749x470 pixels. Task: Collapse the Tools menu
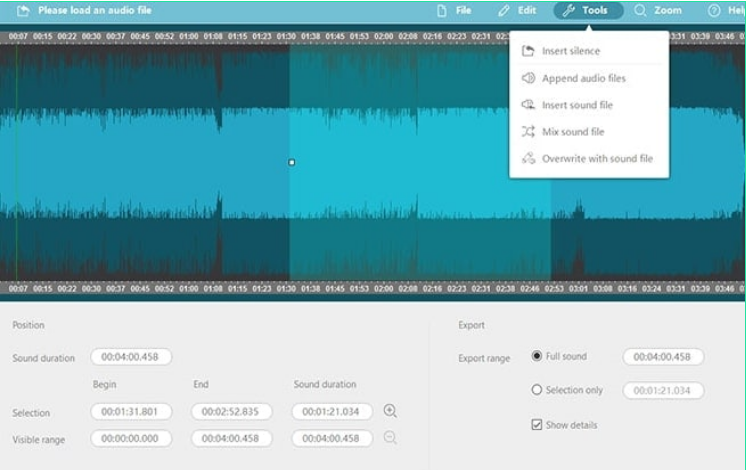[x=587, y=11]
